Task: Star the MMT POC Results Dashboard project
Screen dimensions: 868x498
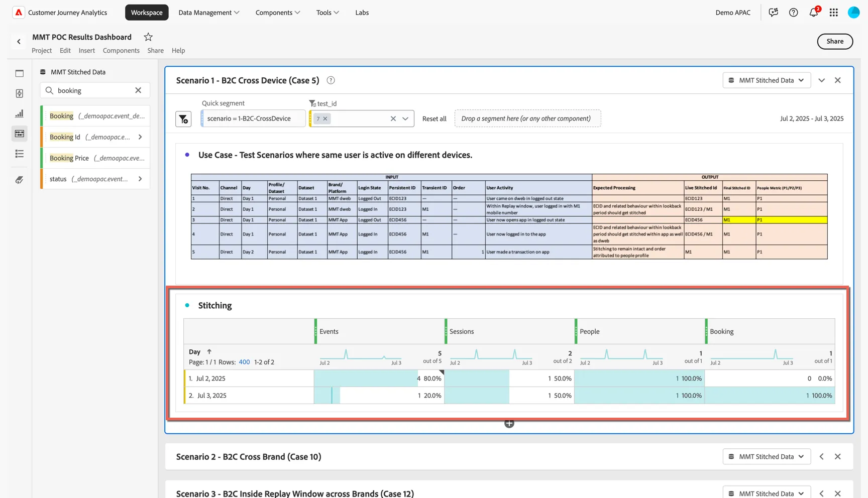Action: (148, 37)
